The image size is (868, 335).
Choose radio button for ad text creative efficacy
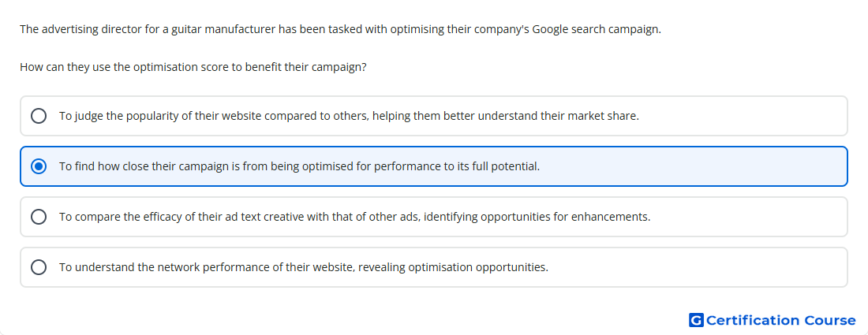pos(39,217)
